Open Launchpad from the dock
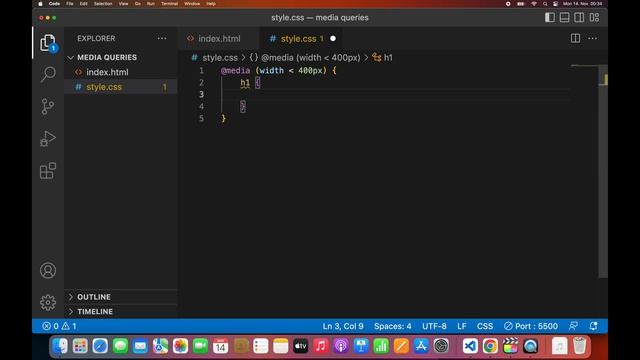This screenshot has height=360, width=640. pyautogui.click(x=80, y=346)
